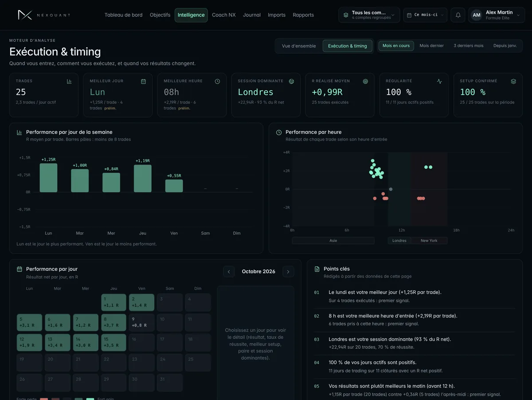Open Objectifs tab
Screen dimensions: 532x400
160,15
